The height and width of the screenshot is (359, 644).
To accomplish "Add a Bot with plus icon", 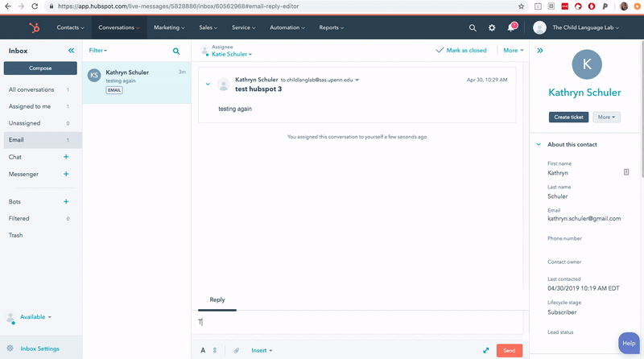I will tap(66, 202).
